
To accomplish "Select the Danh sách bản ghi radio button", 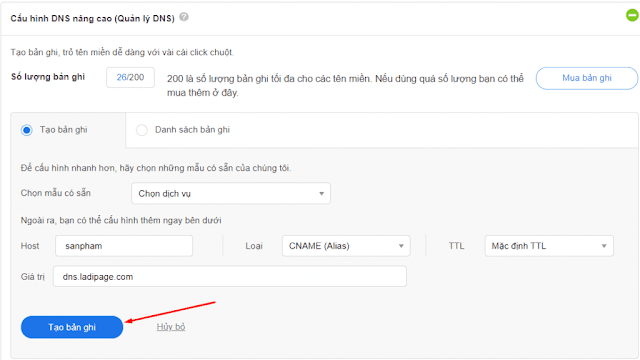I will tap(142, 130).
